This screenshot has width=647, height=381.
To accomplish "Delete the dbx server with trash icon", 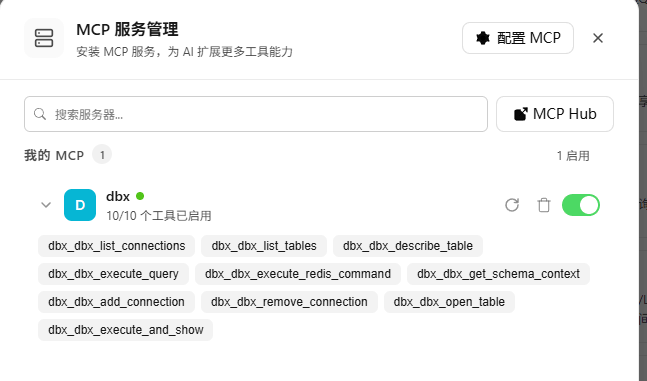I will click(x=544, y=205).
